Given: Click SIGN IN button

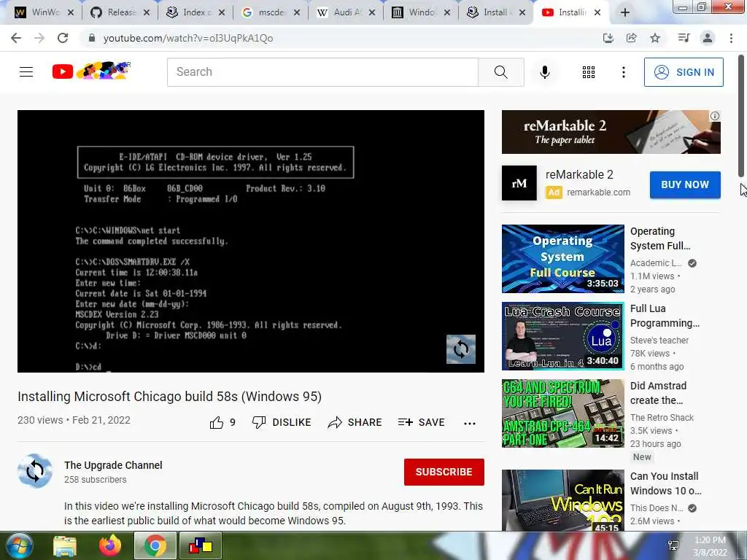Looking at the screenshot, I should tap(684, 72).
